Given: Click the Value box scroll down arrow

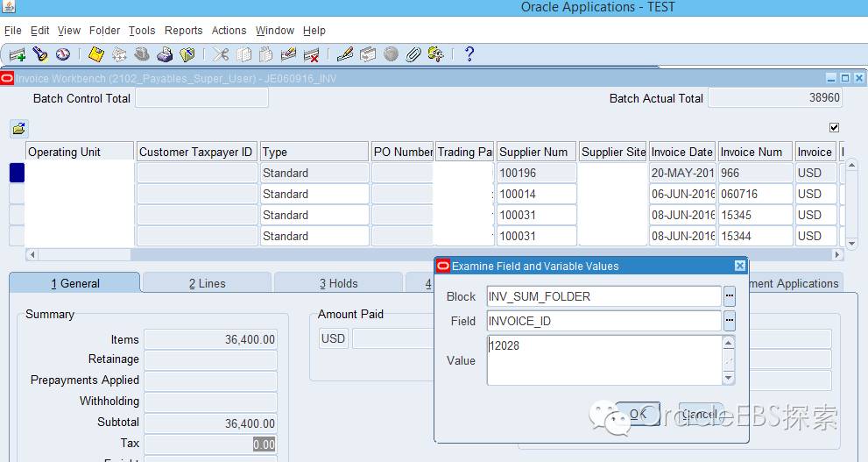Looking at the screenshot, I should pyautogui.click(x=729, y=379).
